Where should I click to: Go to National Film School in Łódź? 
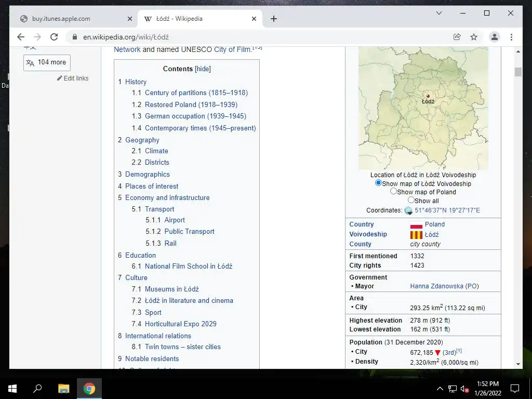pyautogui.click(x=188, y=267)
